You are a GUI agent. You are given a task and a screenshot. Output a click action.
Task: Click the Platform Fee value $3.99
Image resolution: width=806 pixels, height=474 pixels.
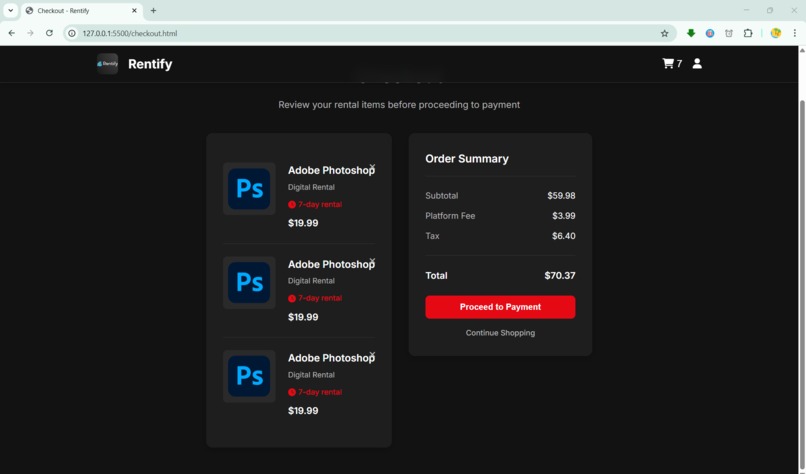click(x=564, y=216)
